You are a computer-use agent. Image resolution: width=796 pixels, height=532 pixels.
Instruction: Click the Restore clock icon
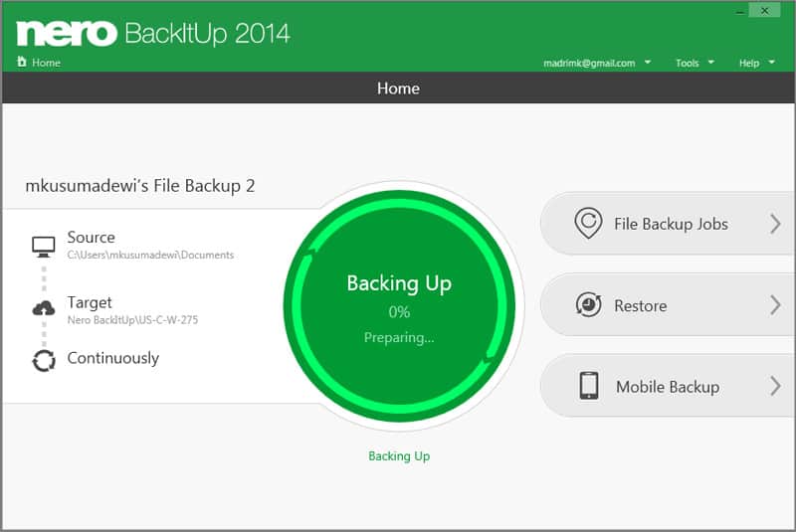click(588, 305)
